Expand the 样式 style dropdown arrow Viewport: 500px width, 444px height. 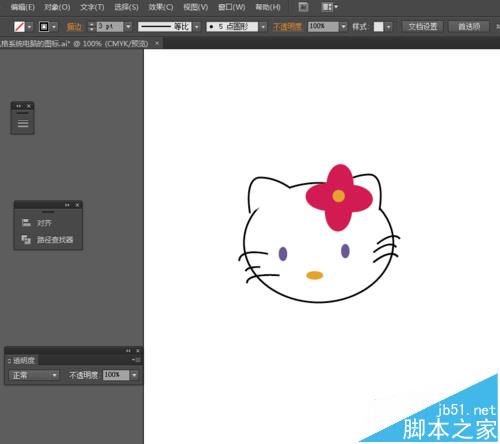(388, 27)
